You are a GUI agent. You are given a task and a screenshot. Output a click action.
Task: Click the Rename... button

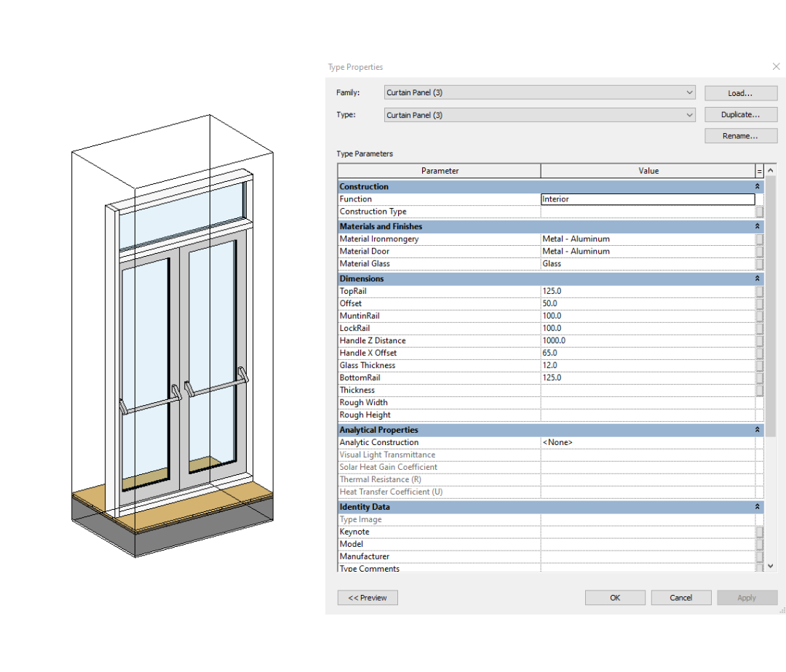(740, 136)
